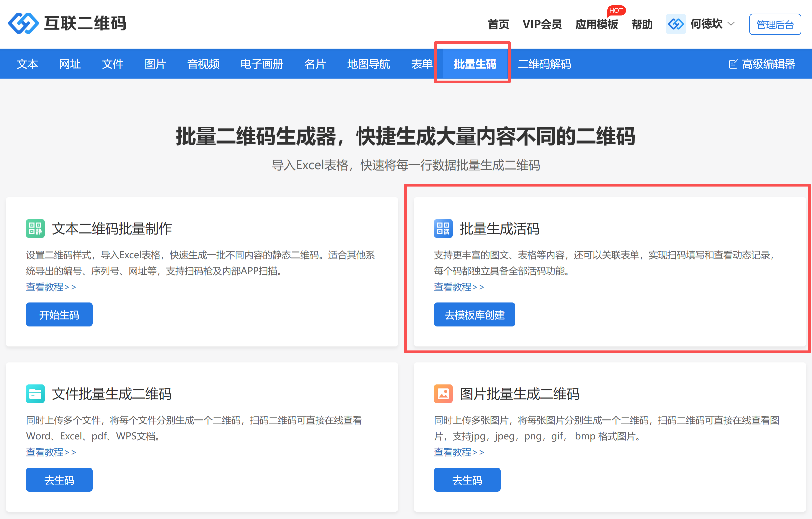Open 查看教程 link under 批量生成活码
Image resolution: width=812 pixels, height=519 pixels.
459,287
